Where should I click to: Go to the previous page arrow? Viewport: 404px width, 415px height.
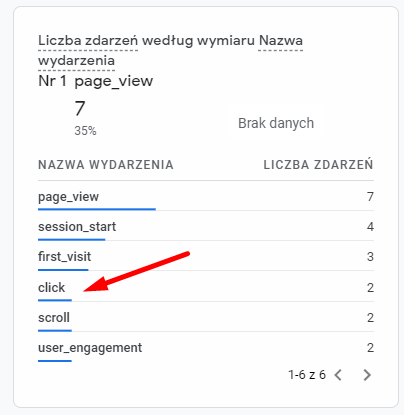[x=338, y=375]
